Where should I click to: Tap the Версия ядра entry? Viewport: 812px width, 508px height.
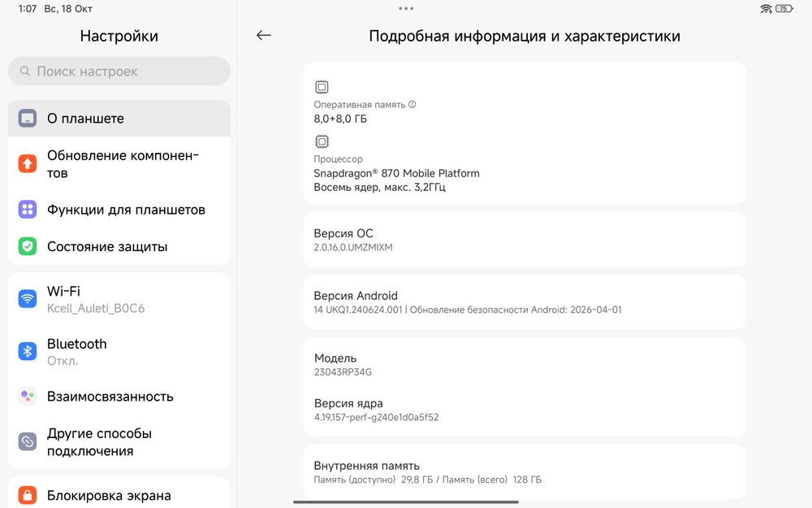pos(524,410)
